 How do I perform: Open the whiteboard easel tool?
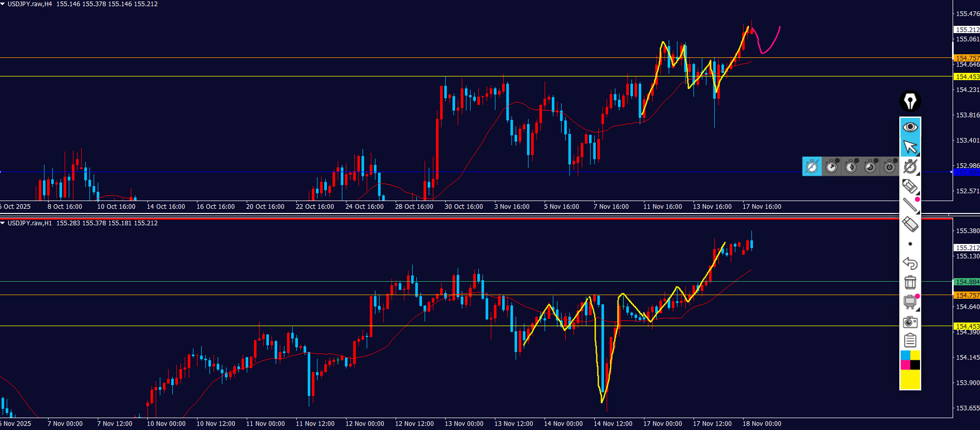click(x=910, y=302)
